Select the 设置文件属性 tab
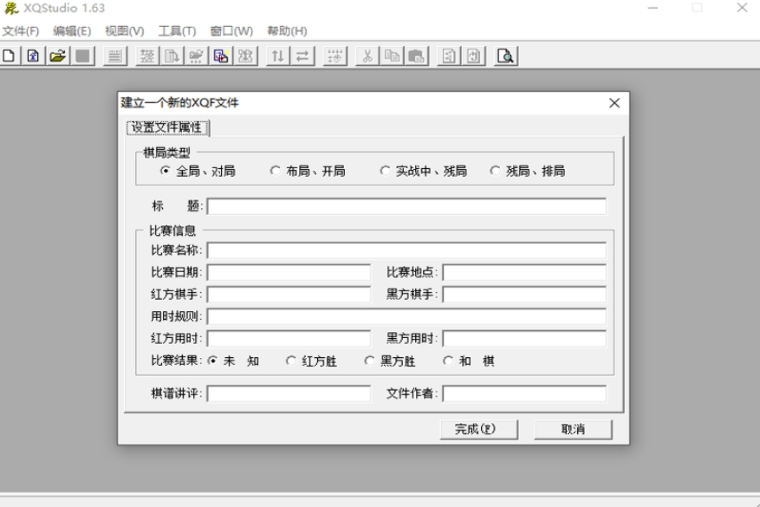The image size is (760, 507). click(x=166, y=127)
